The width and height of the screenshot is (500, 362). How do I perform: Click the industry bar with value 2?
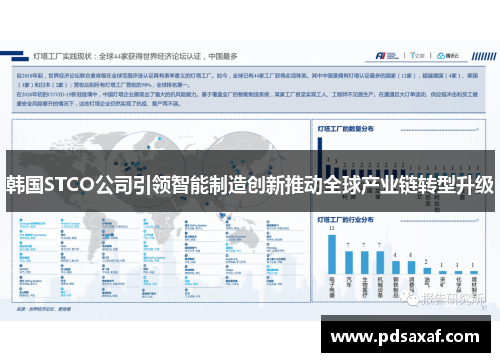pyautogui.click(x=427, y=271)
